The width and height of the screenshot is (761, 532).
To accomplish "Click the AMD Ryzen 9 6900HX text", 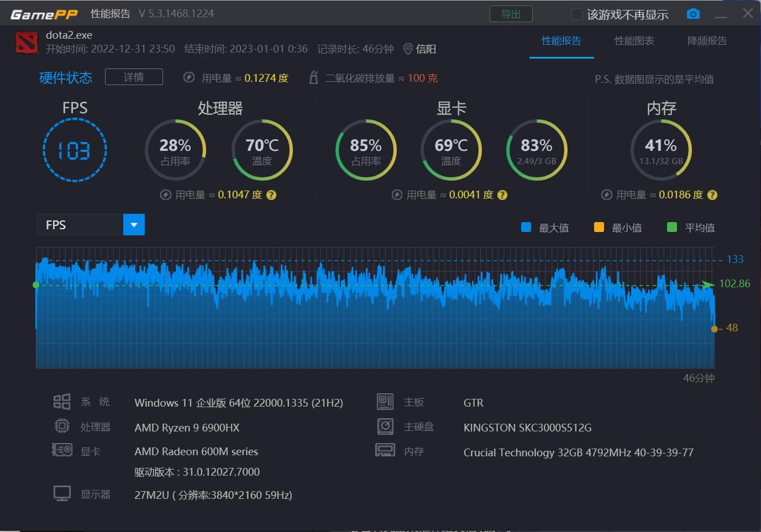I will [187, 428].
